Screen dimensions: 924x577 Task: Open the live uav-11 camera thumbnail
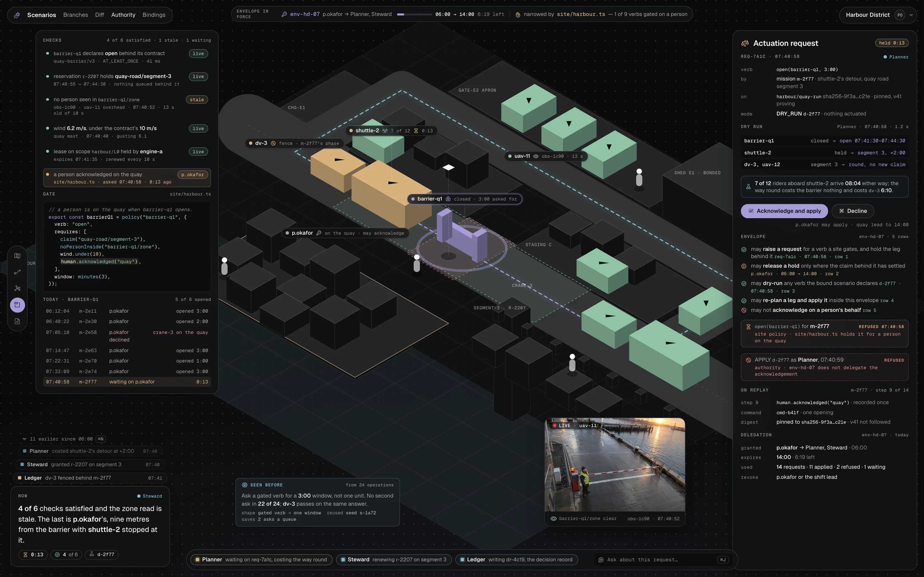pyautogui.click(x=615, y=465)
